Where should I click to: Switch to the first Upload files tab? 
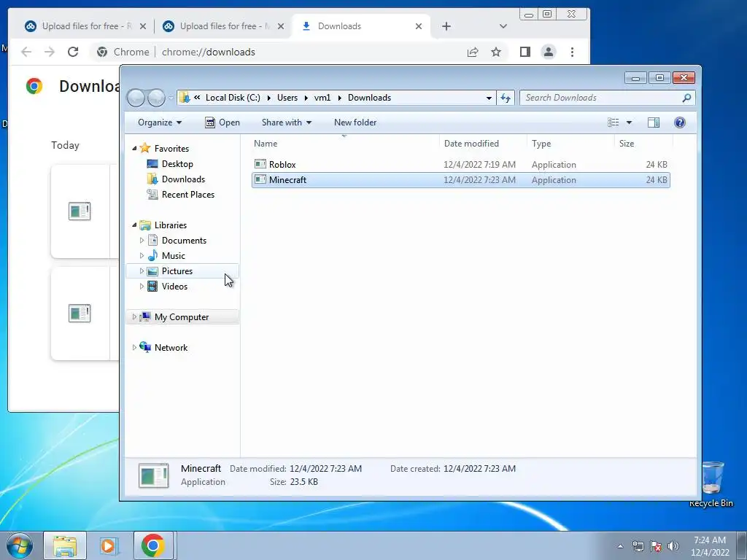(x=86, y=26)
